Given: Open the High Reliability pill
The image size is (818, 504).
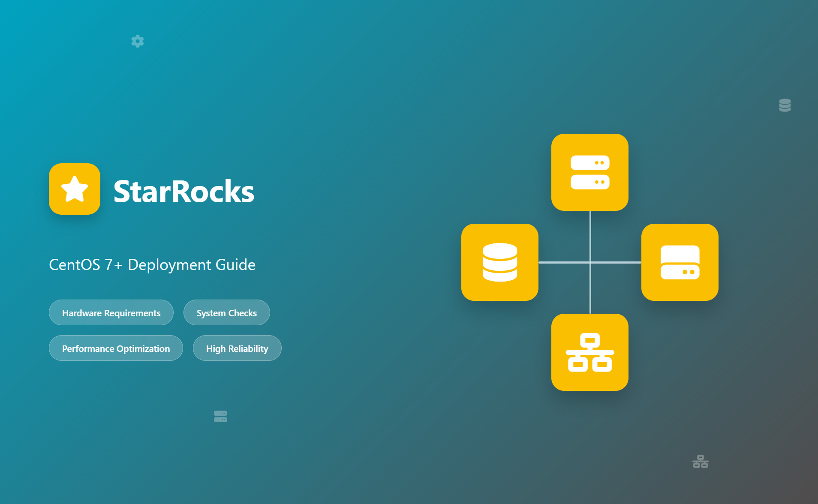Looking at the screenshot, I should (x=237, y=348).
